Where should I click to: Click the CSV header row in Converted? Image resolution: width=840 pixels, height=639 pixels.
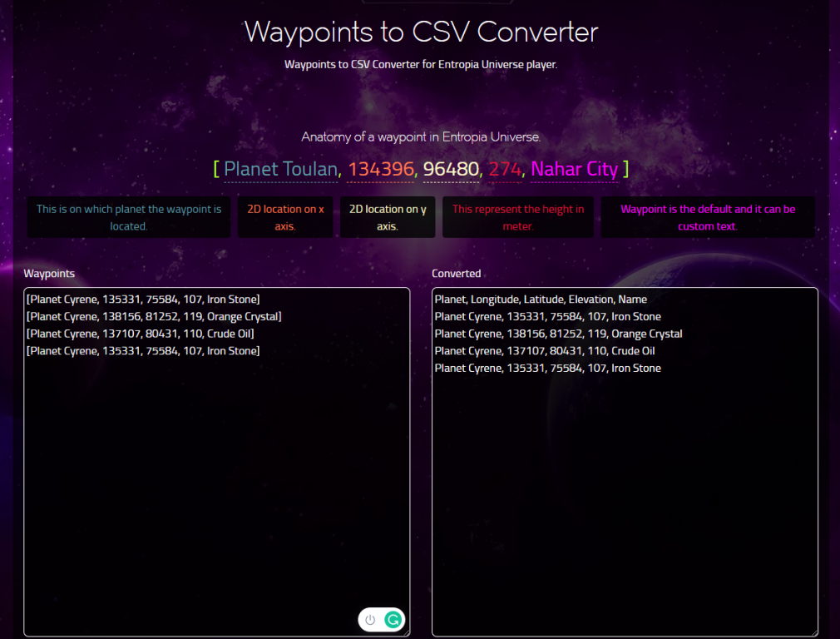[541, 300]
